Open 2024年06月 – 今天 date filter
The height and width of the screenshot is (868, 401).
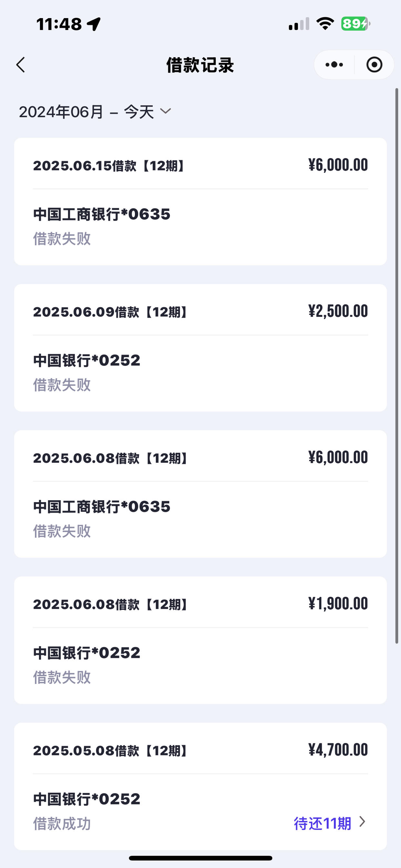click(x=95, y=111)
